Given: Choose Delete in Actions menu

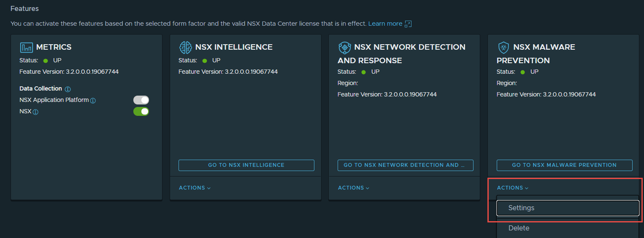Looking at the screenshot, I should tap(568, 228).
